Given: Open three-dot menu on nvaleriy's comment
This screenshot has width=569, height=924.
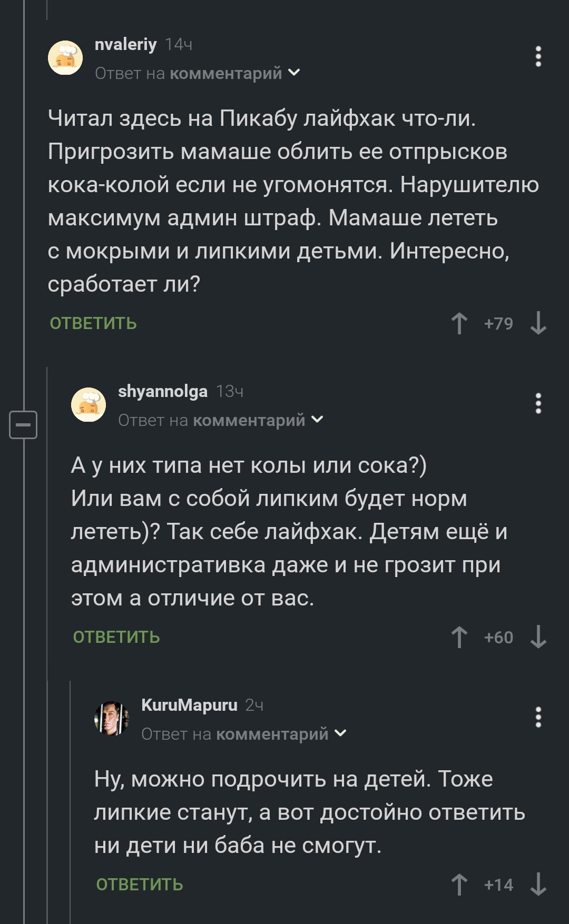Looking at the screenshot, I should pyautogui.click(x=538, y=56).
